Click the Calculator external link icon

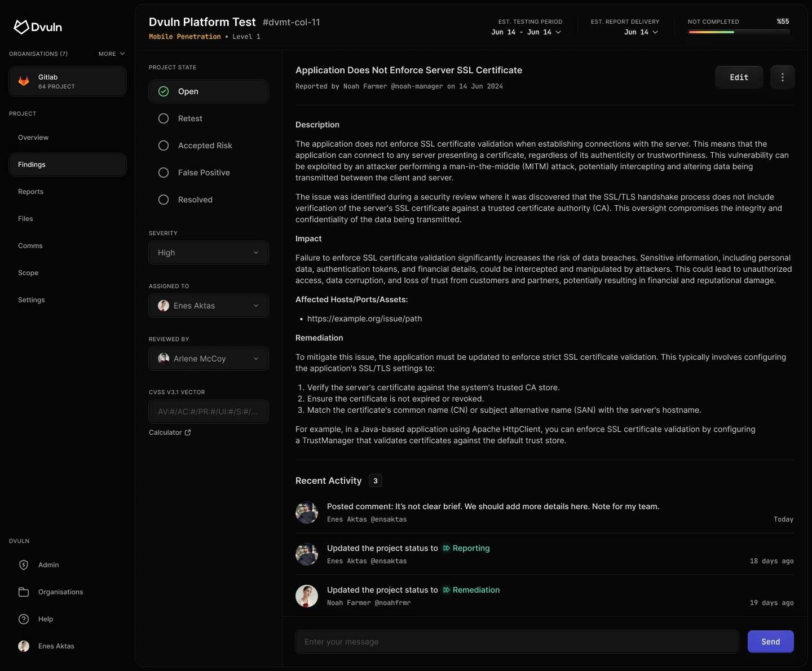pos(188,432)
